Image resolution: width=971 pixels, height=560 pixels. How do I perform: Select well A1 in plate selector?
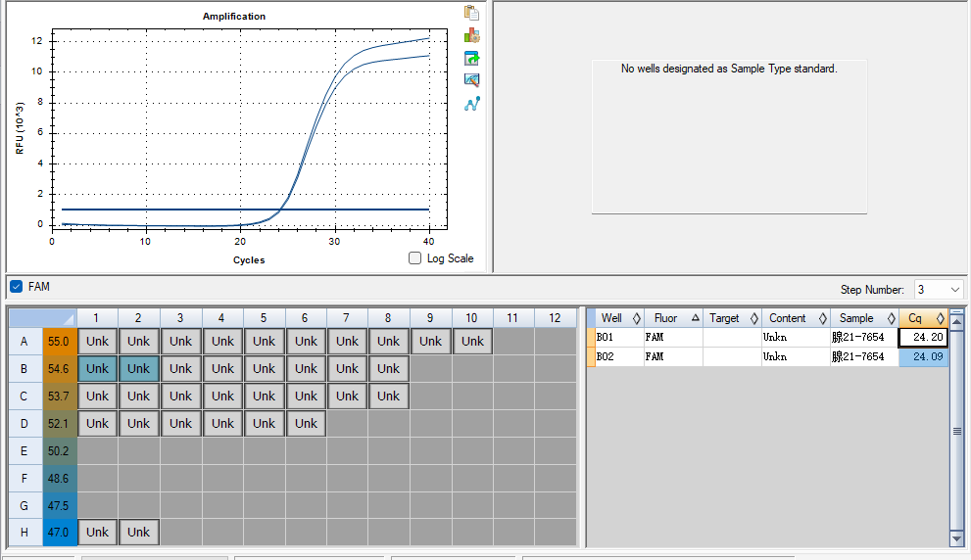(x=97, y=341)
